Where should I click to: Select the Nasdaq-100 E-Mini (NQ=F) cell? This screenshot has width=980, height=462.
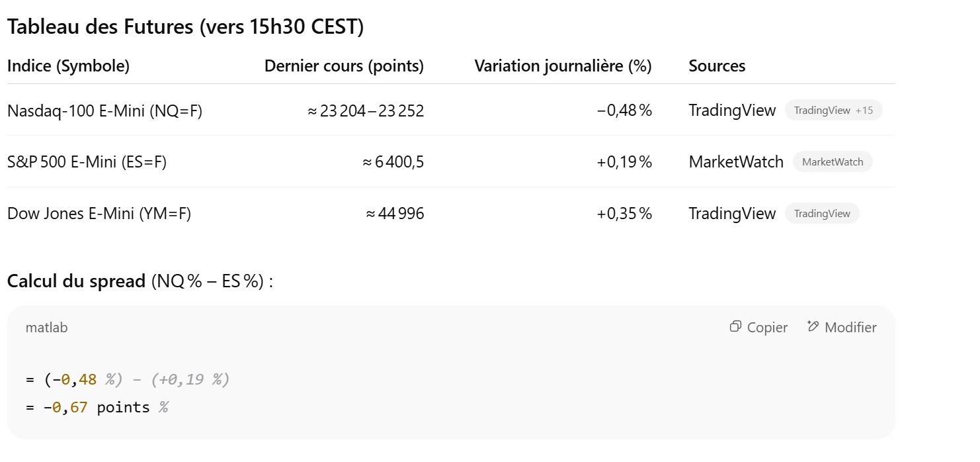[x=104, y=111]
